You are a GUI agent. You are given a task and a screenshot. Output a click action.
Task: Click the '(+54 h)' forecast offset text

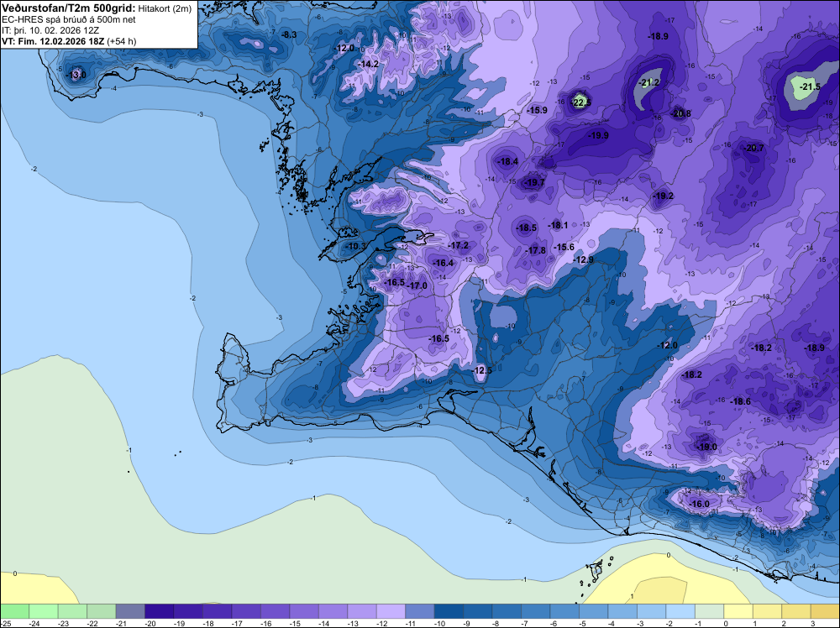pyautogui.click(x=122, y=41)
